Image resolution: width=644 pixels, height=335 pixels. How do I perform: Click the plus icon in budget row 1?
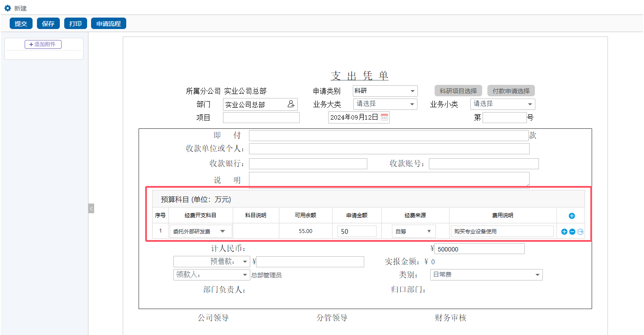click(x=564, y=232)
